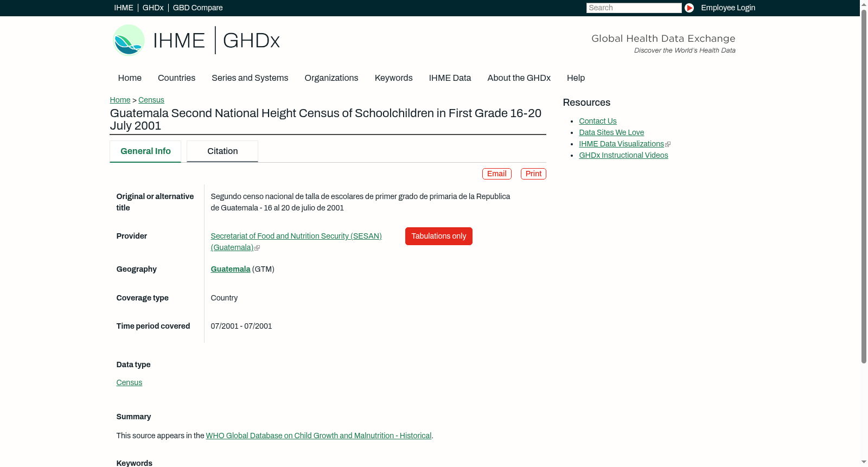868x467 pixels.
Task: Open IHME link in top bar
Action: [x=124, y=8]
